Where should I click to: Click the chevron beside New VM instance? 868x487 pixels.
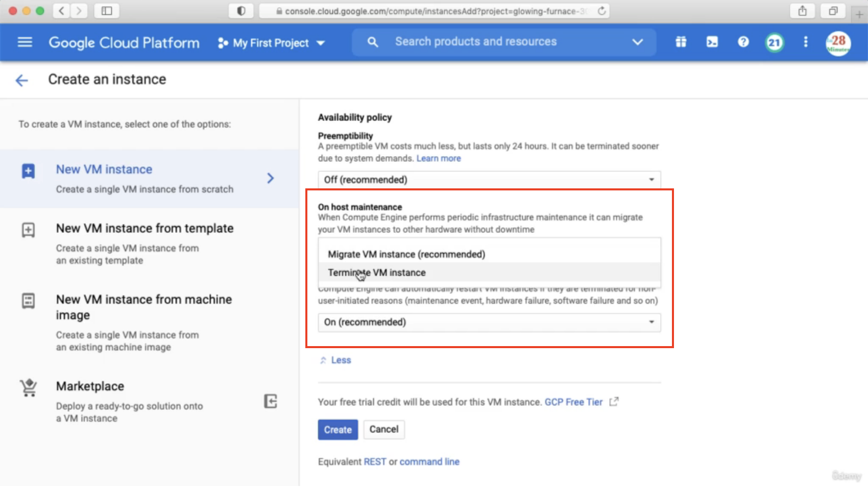point(271,178)
